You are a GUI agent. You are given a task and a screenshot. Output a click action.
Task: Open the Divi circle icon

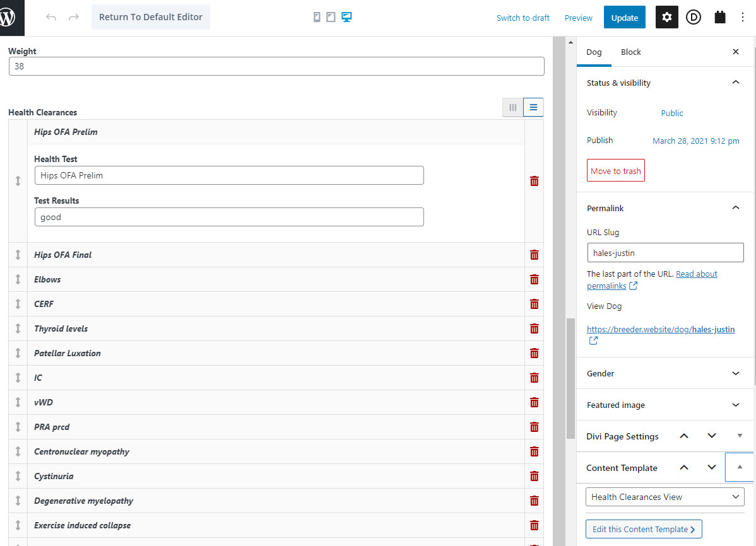(694, 18)
